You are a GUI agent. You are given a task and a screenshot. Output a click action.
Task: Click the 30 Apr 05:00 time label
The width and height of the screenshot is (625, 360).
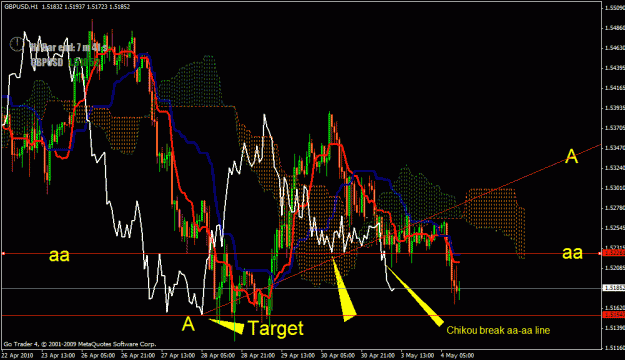click(337, 355)
